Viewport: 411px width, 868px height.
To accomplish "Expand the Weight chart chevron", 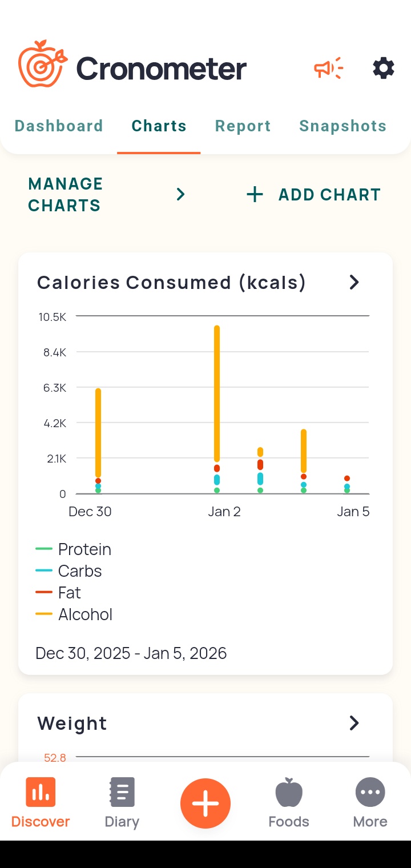I will (x=354, y=723).
